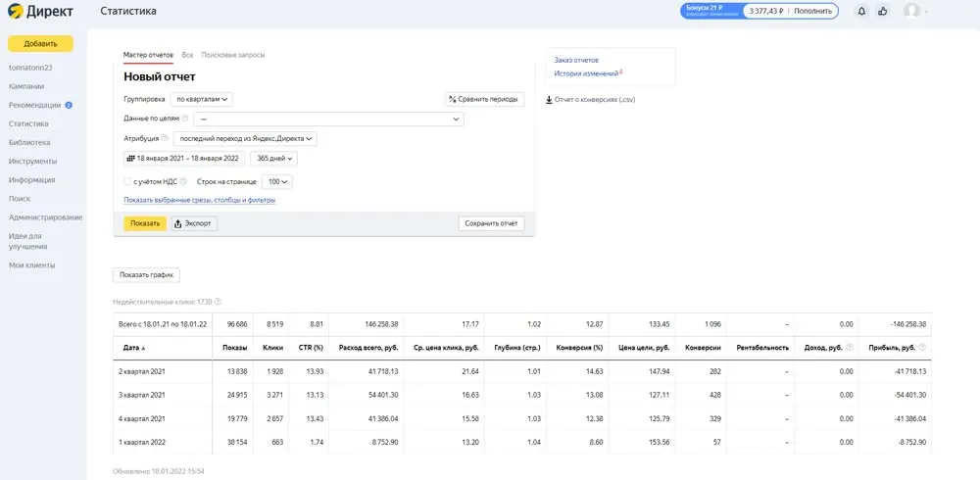Open Библиотека in the sidebar

click(29, 142)
